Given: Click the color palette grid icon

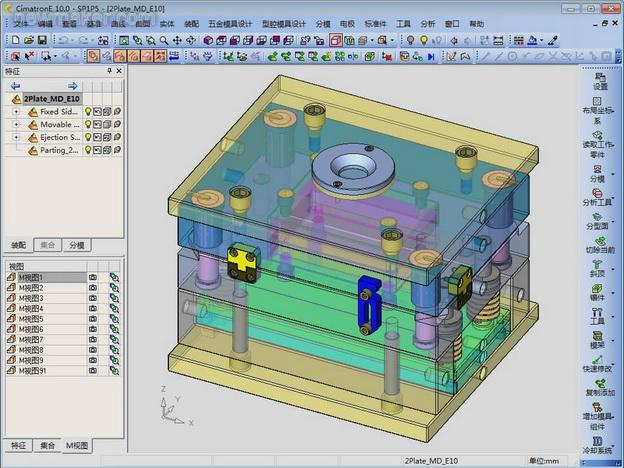Looking at the screenshot, I should (519, 40).
